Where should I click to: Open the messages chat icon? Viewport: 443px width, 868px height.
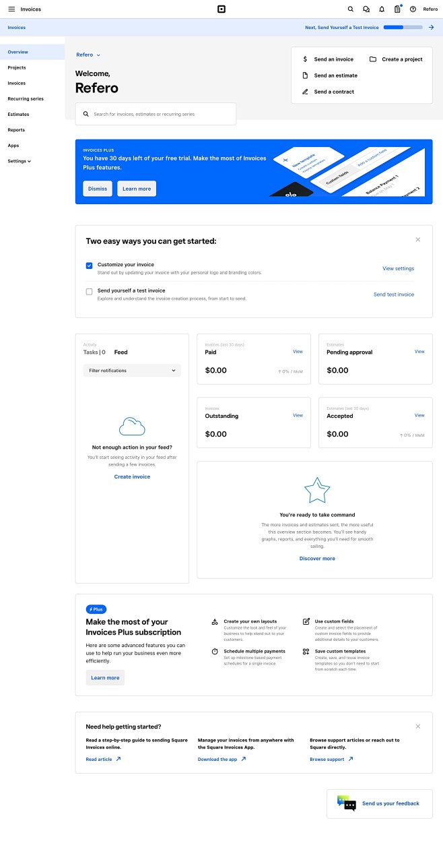click(366, 9)
